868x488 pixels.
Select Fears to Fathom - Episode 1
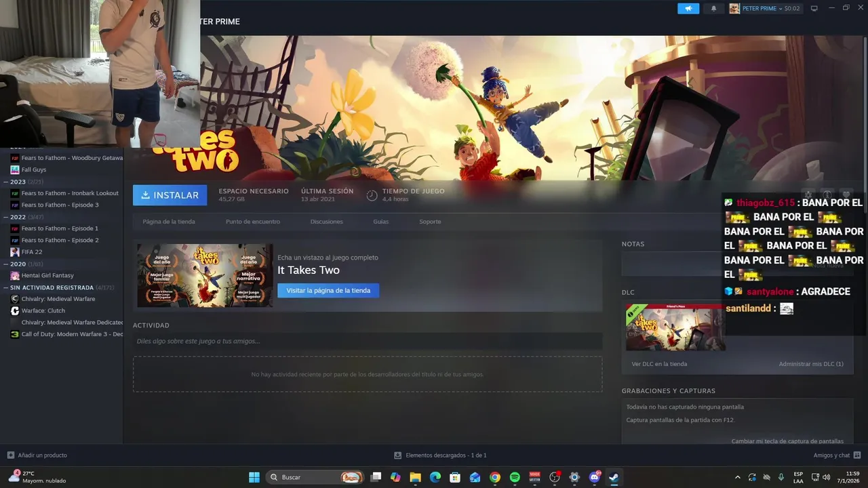[54, 228]
